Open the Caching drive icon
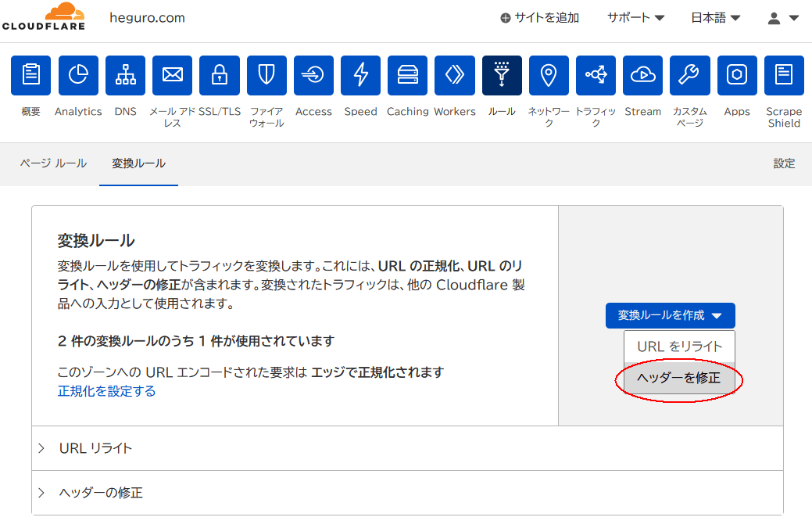 point(407,75)
